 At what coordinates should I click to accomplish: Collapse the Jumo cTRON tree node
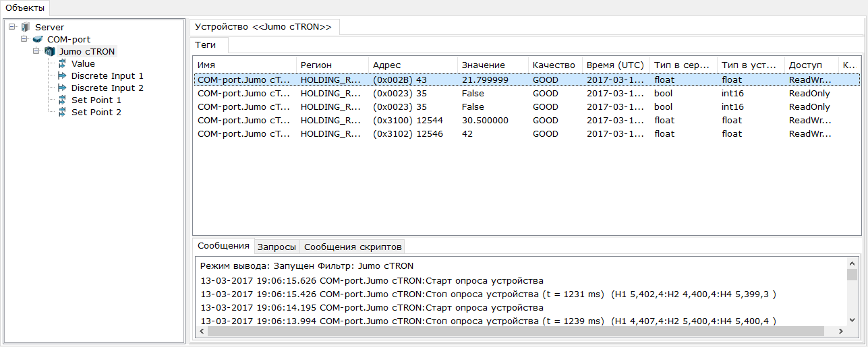(36, 51)
